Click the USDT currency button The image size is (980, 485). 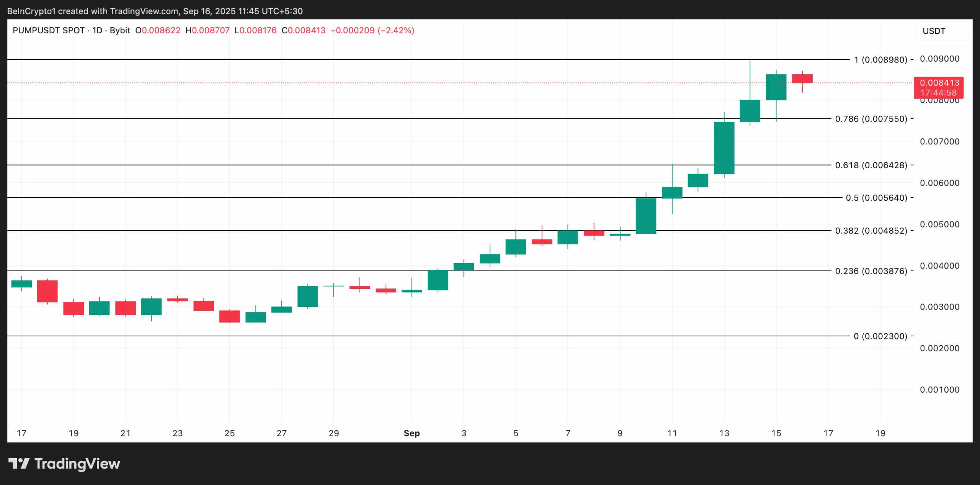(x=943, y=31)
